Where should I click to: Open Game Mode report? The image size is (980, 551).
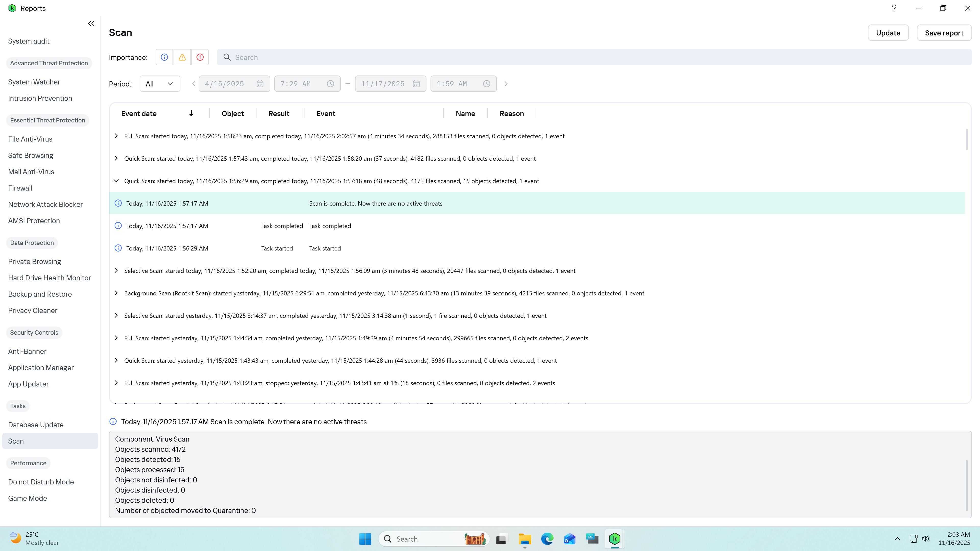[27, 498]
